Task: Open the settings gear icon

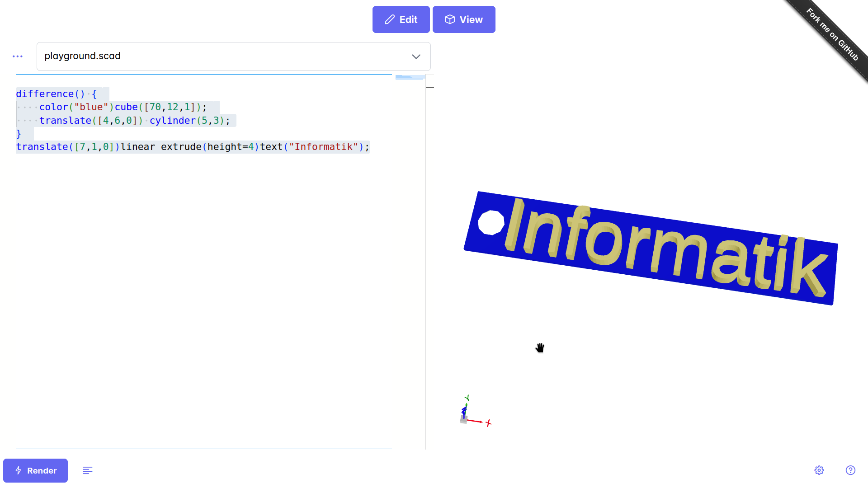Action: coord(819,470)
